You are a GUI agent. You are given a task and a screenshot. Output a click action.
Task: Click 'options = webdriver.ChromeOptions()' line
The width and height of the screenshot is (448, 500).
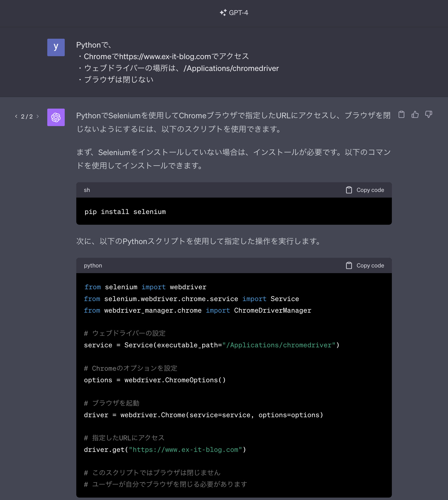(155, 380)
